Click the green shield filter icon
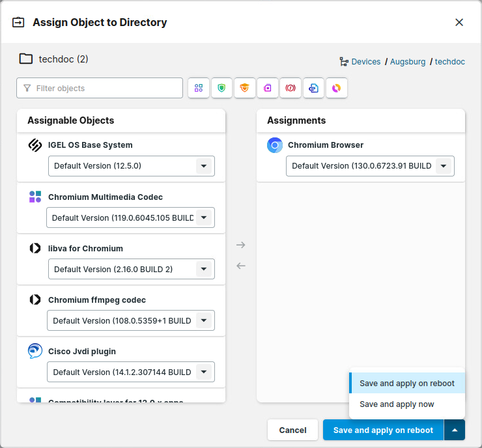Viewport: 482px width, 448px height. [x=221, y=88]
